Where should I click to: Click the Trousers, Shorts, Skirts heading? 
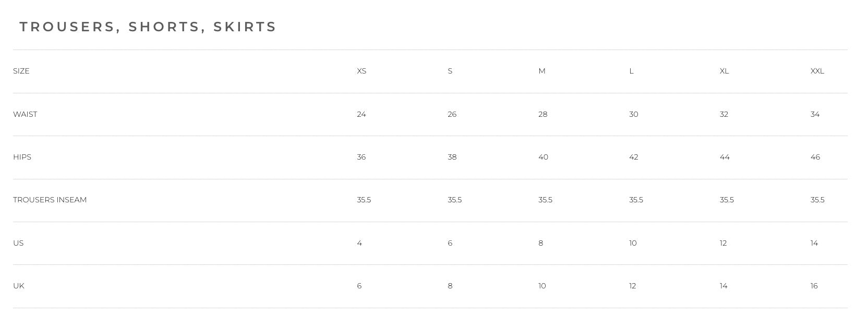coord(148,27)
